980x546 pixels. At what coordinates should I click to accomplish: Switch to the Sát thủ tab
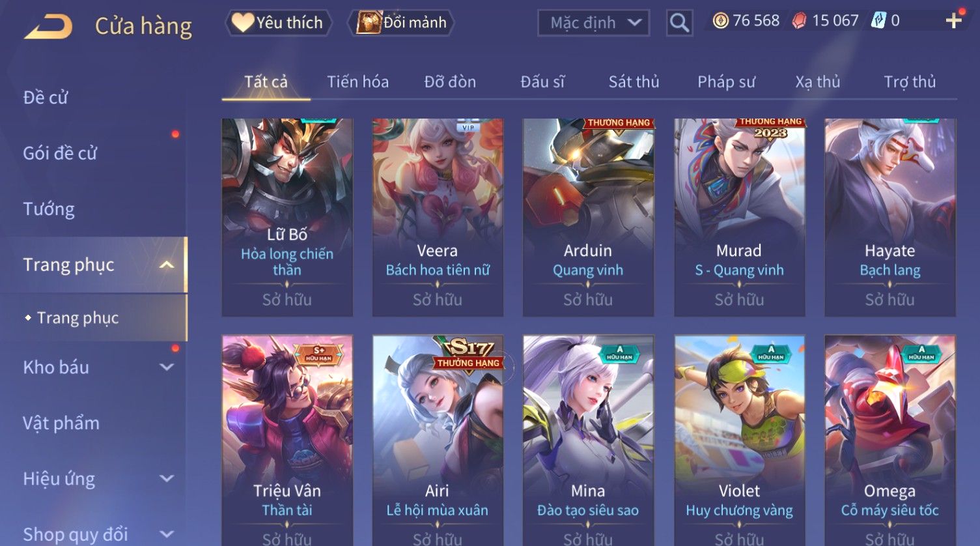[634, 81]
